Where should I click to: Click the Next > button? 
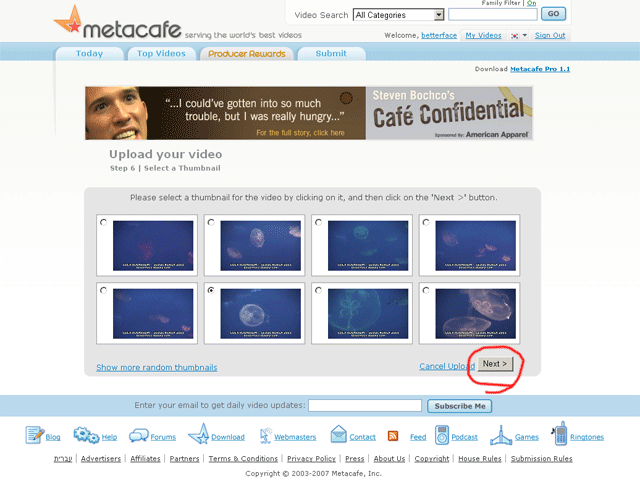point(495,364)
